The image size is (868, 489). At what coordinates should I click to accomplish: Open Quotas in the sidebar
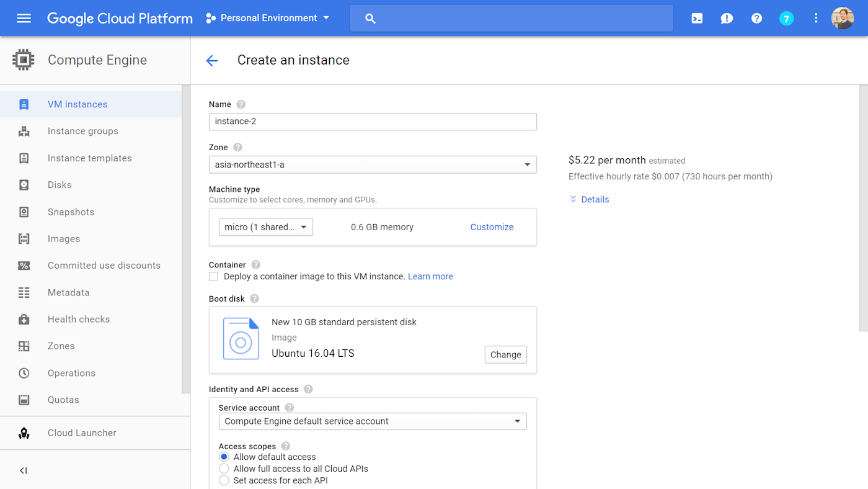pos(63,400)
